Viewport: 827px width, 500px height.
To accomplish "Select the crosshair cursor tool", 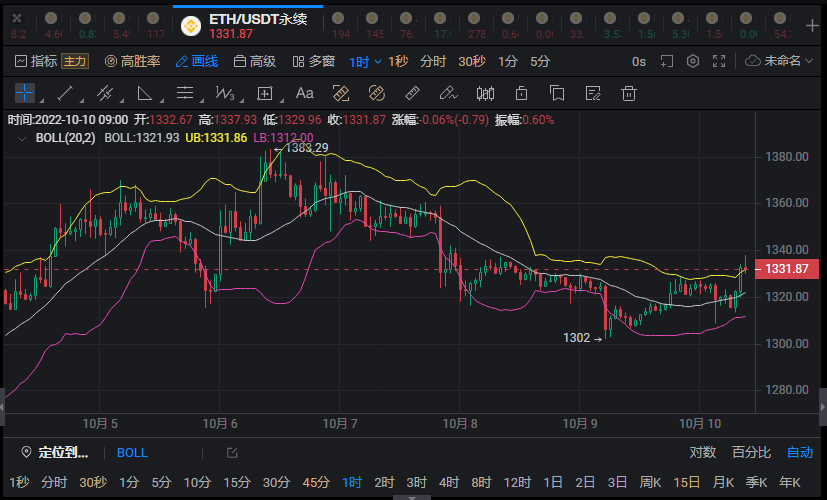I will [25, 93].
